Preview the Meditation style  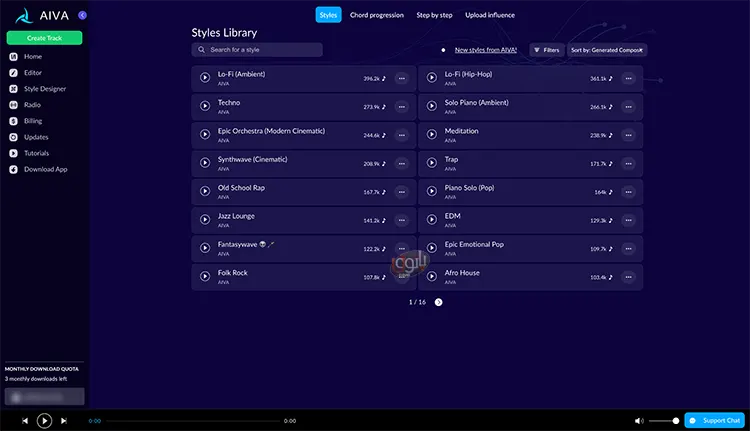[x=432, y=135]
